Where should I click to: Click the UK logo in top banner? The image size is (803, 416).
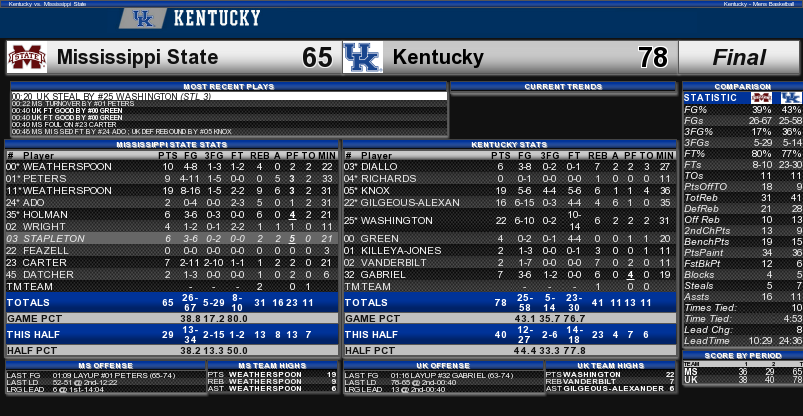143,19
